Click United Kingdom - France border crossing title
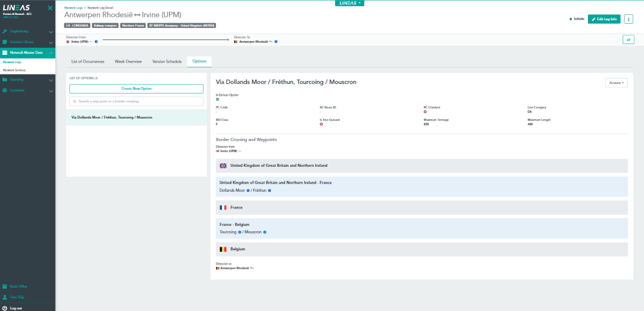This screenshot has width=644, height=311. (275, 182)
